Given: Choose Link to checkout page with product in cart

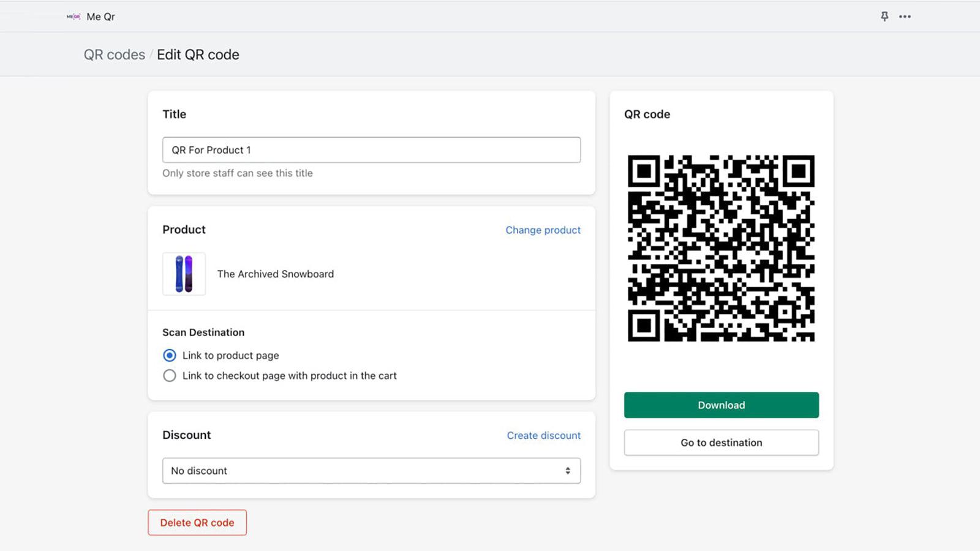Looking at the screenshot, I should [x=169, y=375].
